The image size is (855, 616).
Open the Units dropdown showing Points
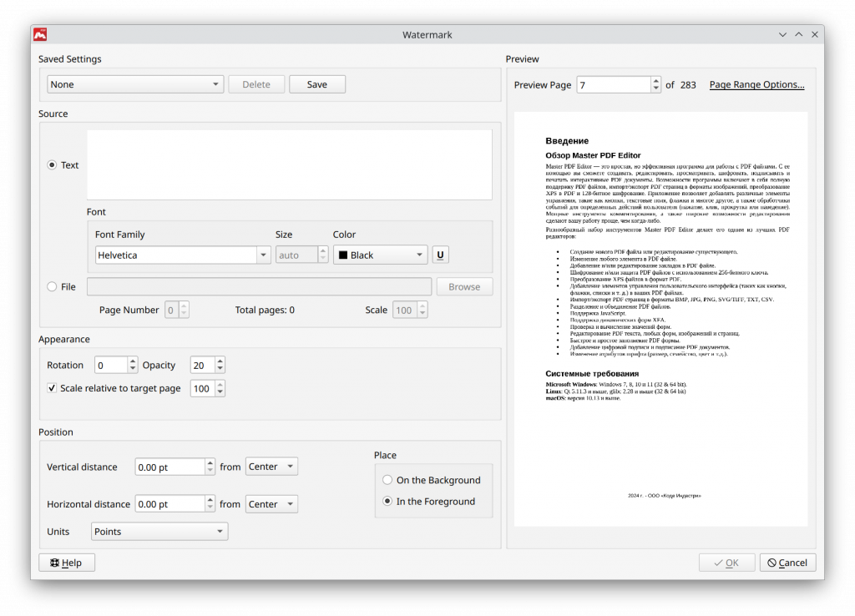pyautogui.click(x=159, y=531)
